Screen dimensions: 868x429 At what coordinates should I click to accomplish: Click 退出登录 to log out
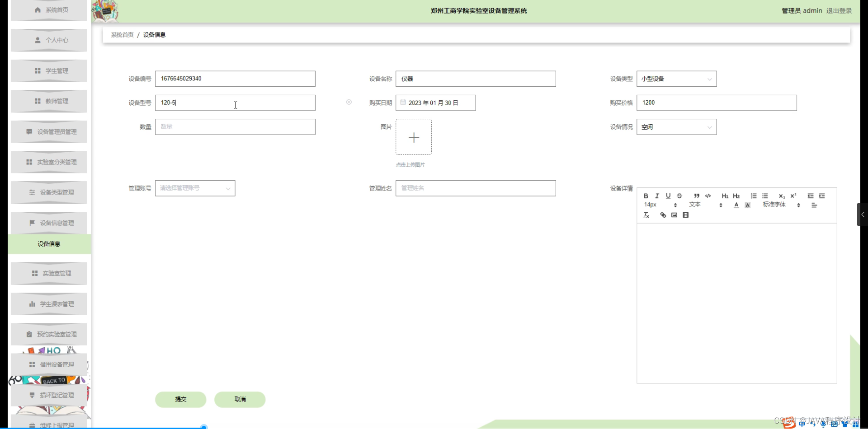pos(839,11)
